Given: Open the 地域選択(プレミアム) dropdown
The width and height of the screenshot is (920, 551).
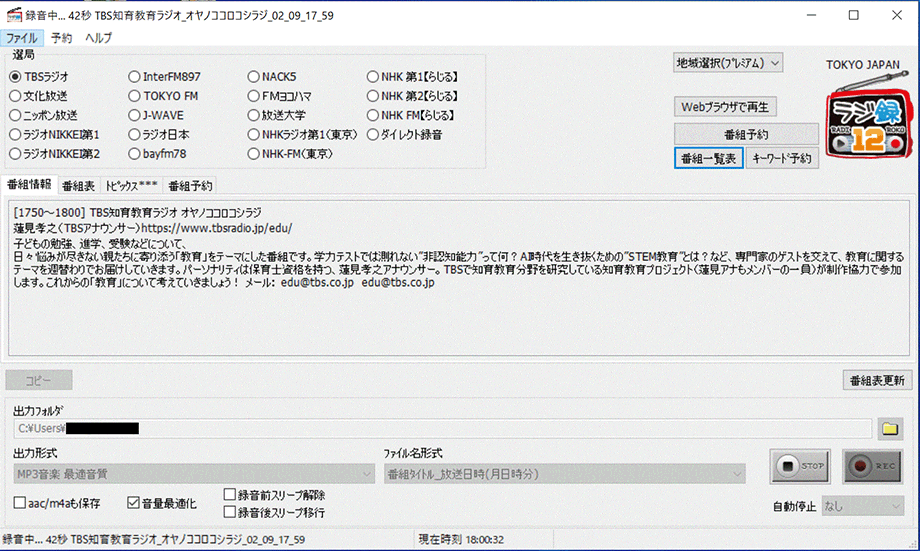Looking at the screenshot, I should tap(728, 63).
